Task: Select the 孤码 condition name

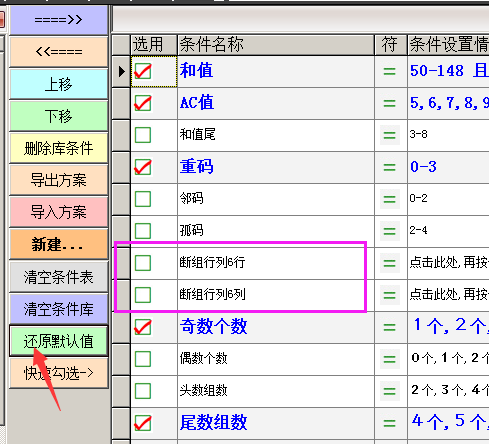Action: click(191, 230)
